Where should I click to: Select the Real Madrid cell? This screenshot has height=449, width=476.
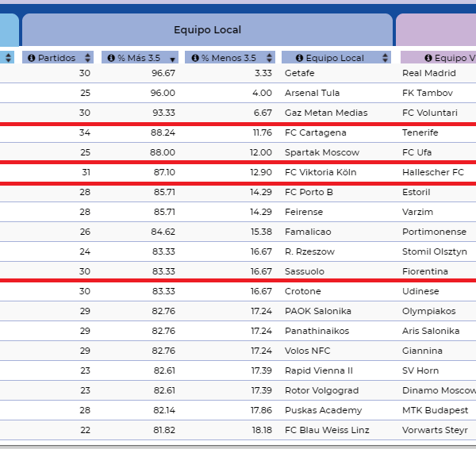[429, 73]
